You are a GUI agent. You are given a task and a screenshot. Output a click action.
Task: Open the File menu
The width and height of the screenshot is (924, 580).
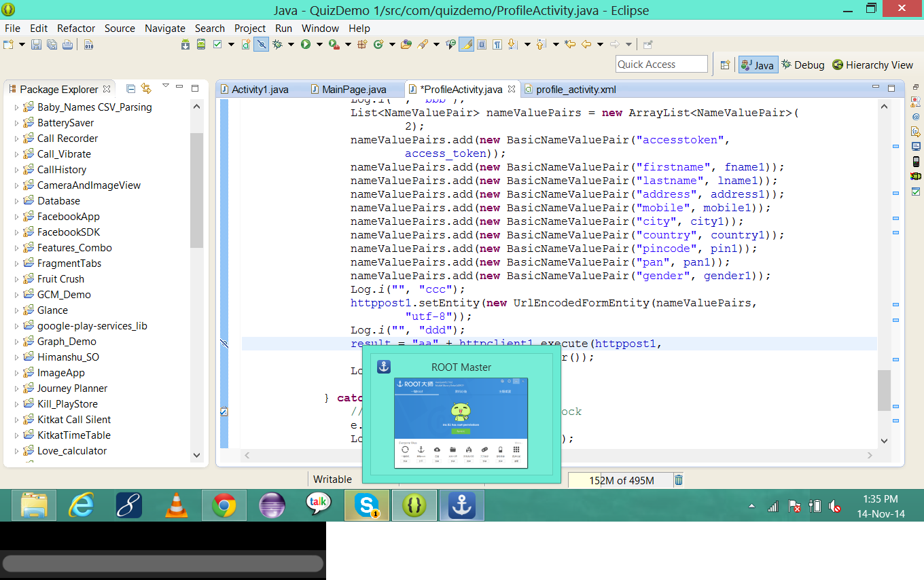(x=12, y=29)
